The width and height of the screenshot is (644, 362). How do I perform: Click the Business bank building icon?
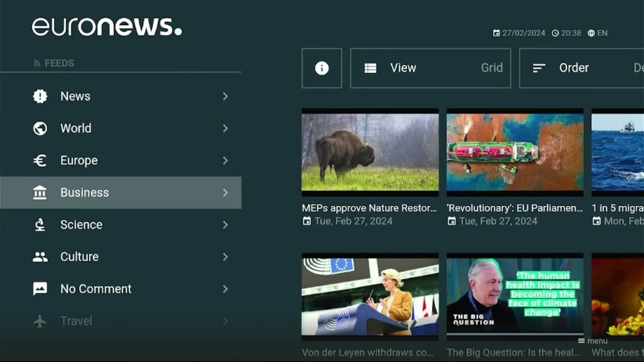click(x=40, y=193)
